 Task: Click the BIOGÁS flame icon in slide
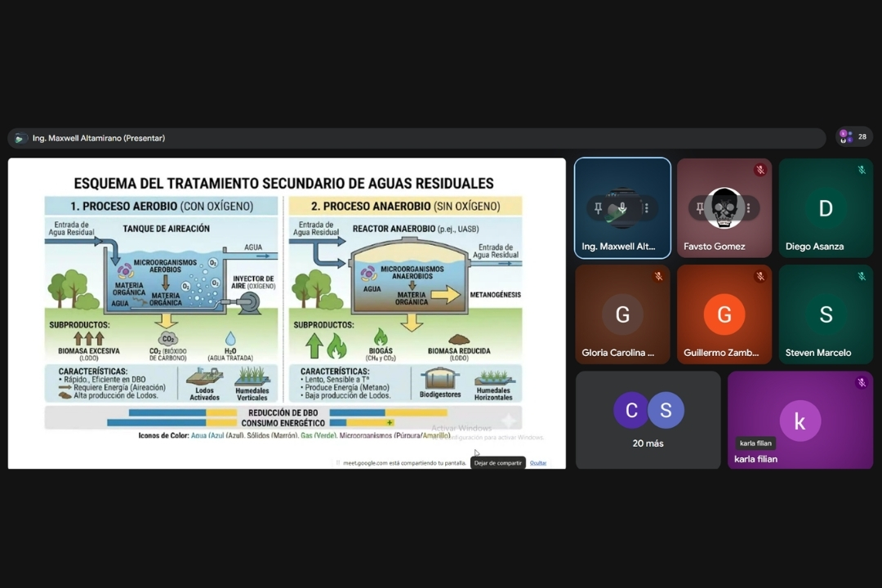pos(381,337)
